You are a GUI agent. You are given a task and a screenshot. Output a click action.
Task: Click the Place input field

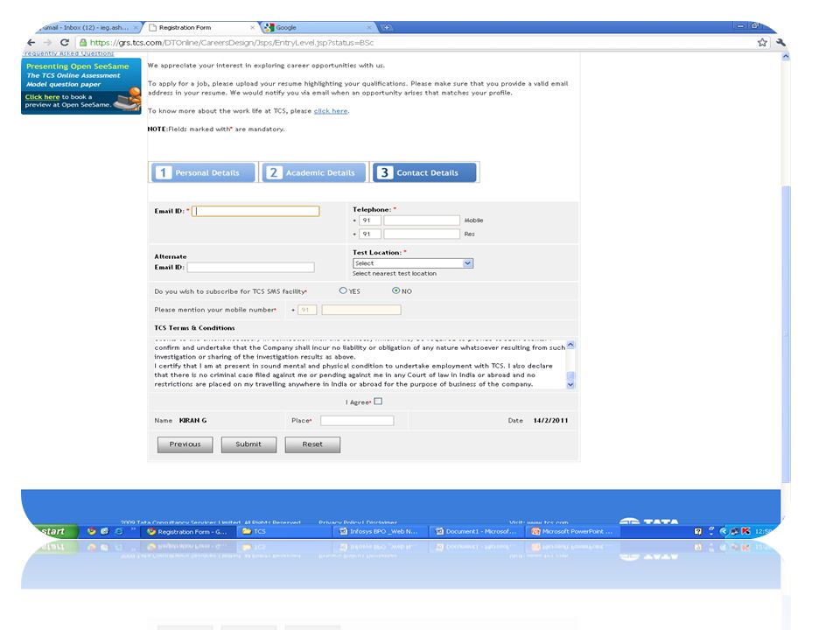[x=357, y=421]
